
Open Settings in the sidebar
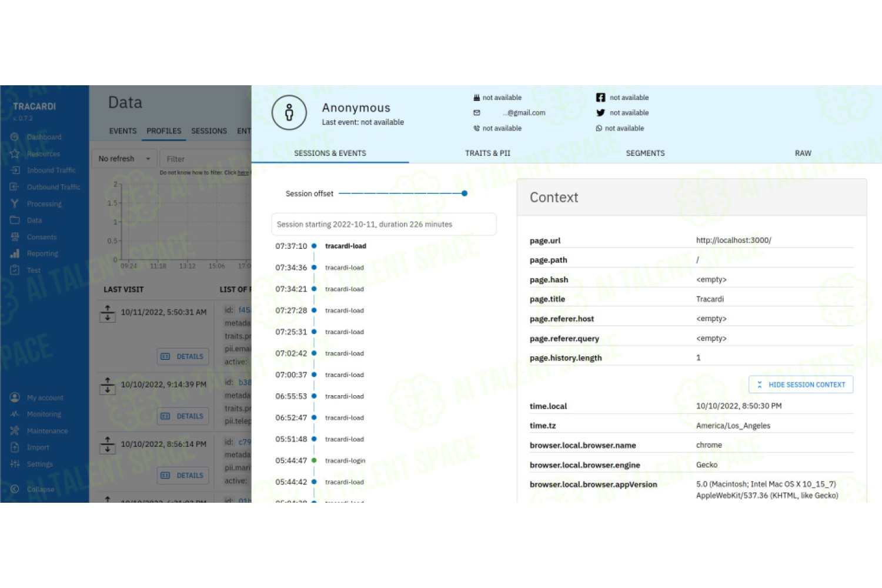(32, 464)
